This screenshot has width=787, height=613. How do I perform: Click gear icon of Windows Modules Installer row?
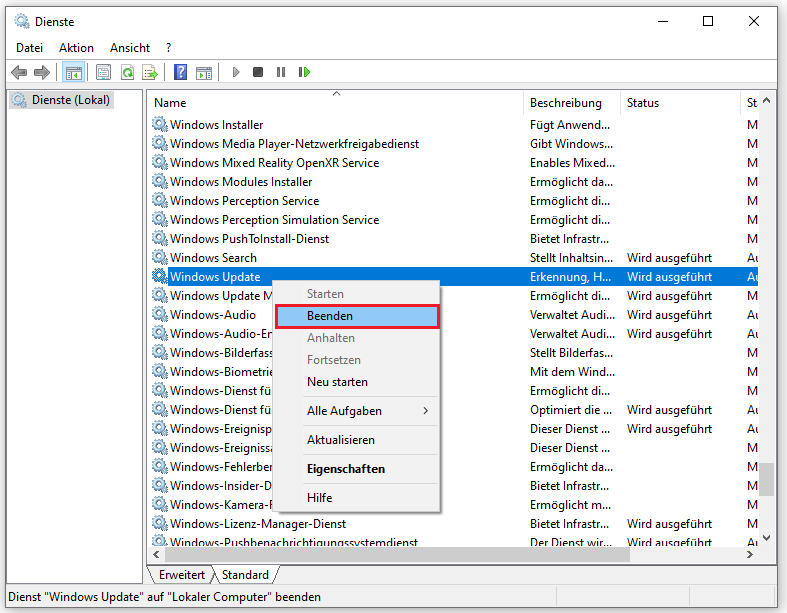(x=160, y=181)
